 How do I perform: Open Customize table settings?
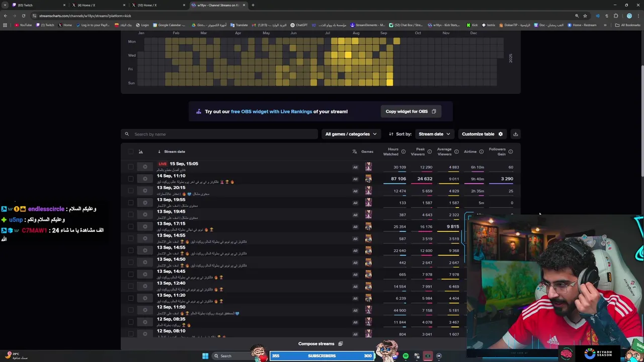[x=482, y=134]
